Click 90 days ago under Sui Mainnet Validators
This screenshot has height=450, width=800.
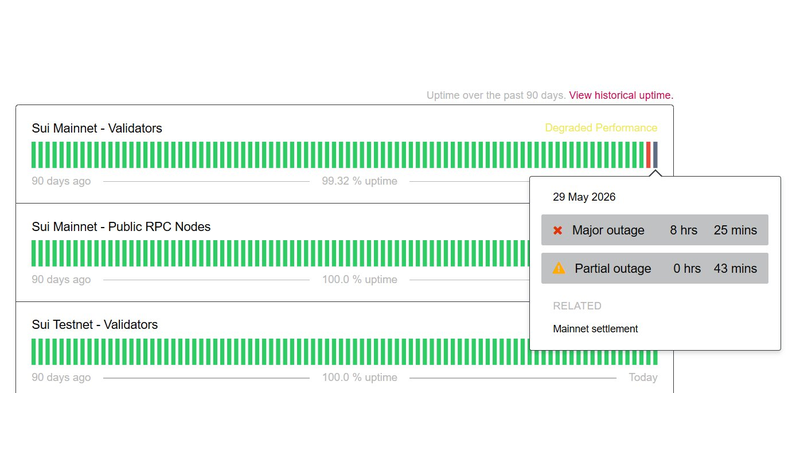coord(61,181)
